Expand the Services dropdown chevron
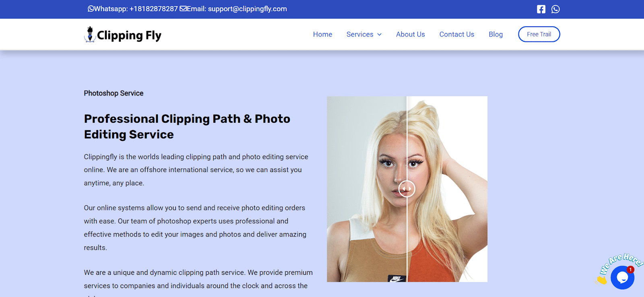 coord(379,35)
